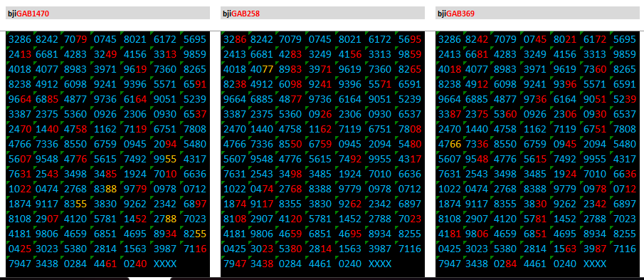This screenshot has height=280, width=644.
Task: Select 4077 with yellow 77 in GAB258 grid
Action: point(262,70)
